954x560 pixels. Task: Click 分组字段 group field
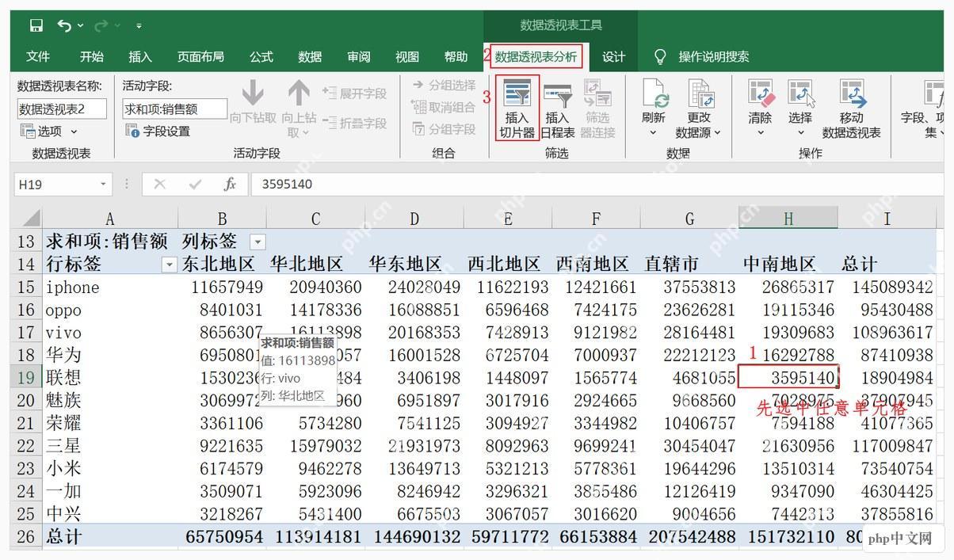click(x=444, y=129)
